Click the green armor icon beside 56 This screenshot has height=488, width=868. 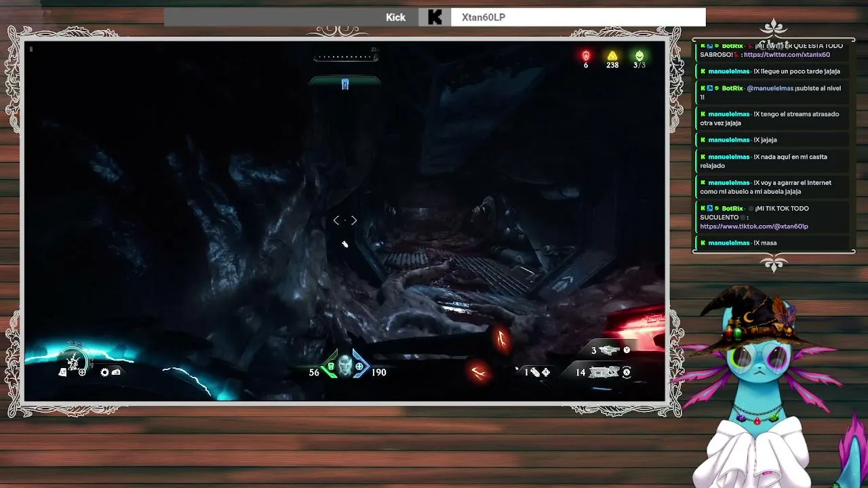coord(330,367)
